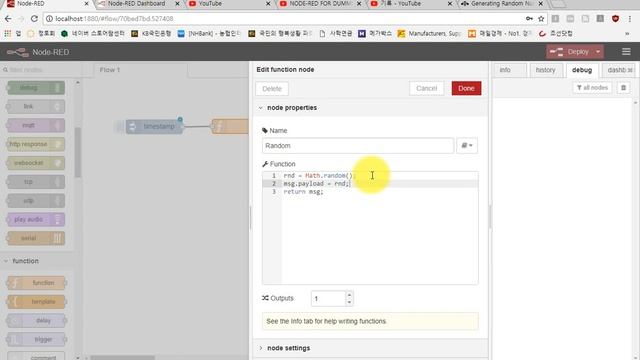Open the browser three-dot menu

tap(630, 19)
